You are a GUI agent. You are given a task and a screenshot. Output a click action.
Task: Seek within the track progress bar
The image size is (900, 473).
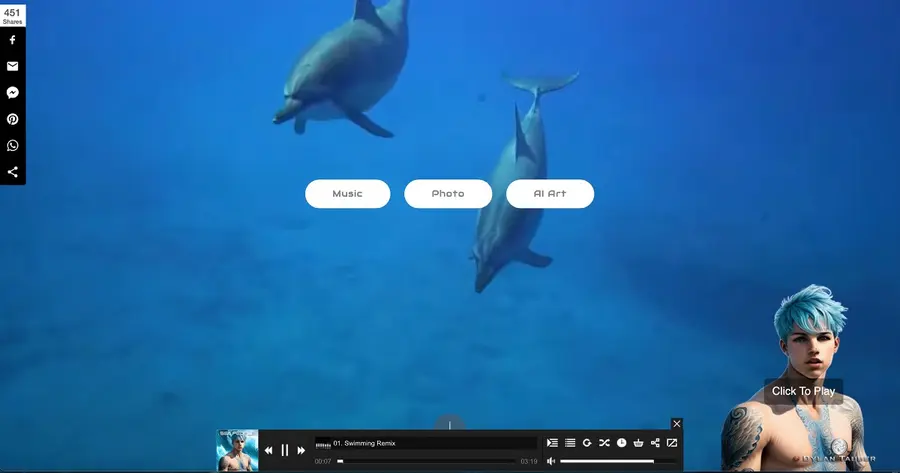pyautogui.click(x=426, y=461)
